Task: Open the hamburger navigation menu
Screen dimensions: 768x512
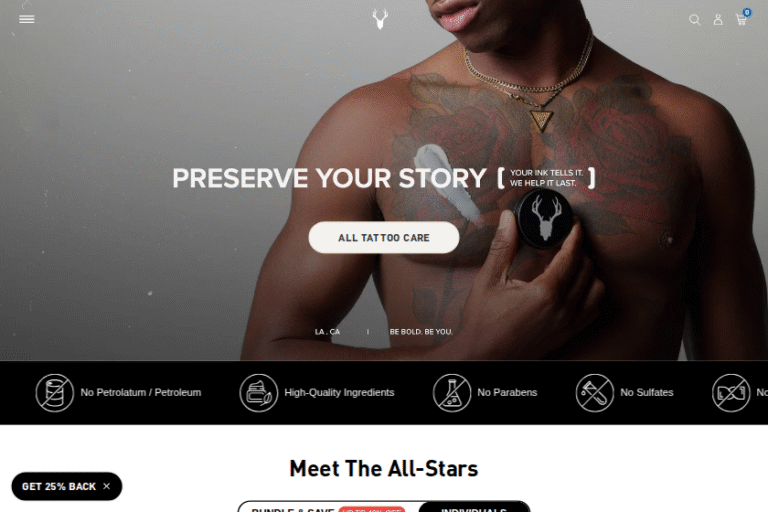Action: (x=26, y=19)
